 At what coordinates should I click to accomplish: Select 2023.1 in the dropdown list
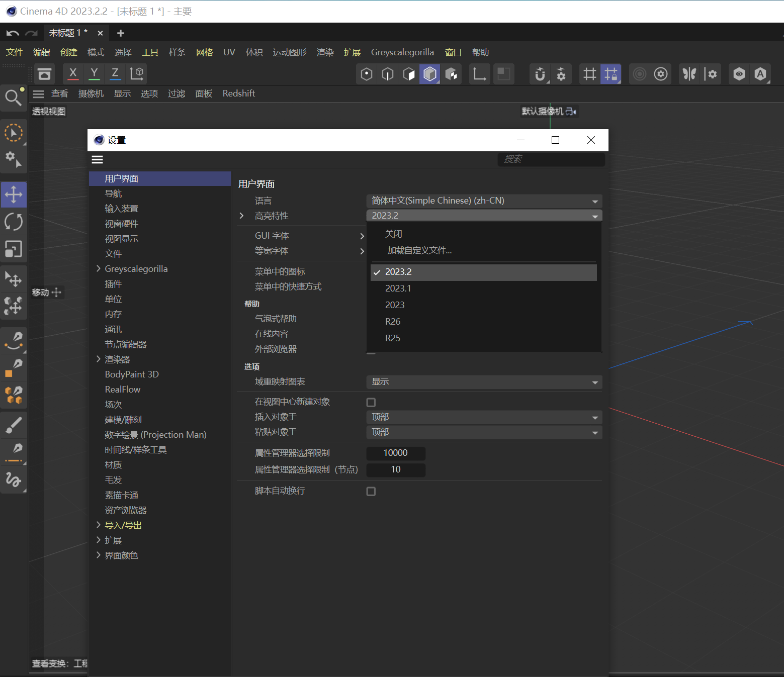tap(484, 288)
